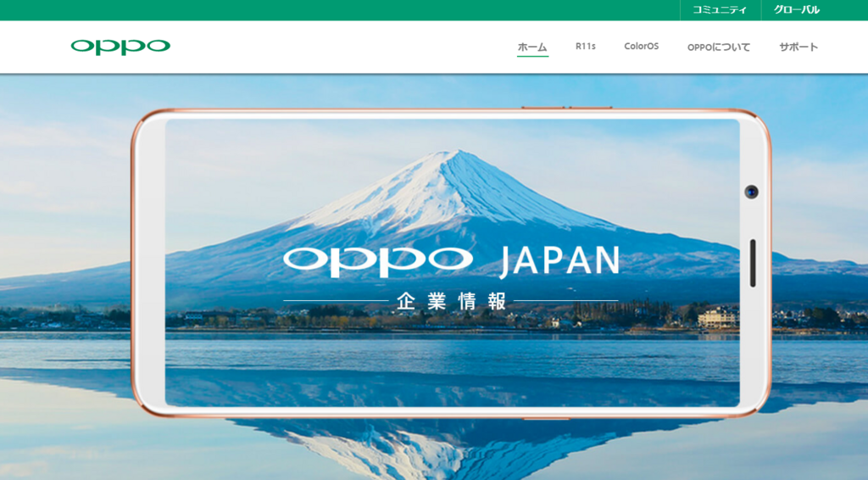868x480 pixels.
Task: Click the Mount Fuji phone hero image
Action: 451,263
